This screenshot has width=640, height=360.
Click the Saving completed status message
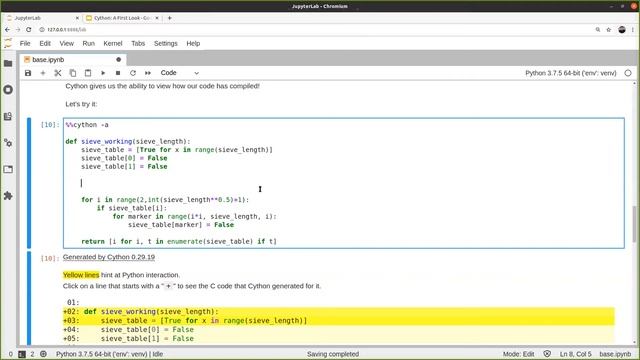(x=333, y=354)
